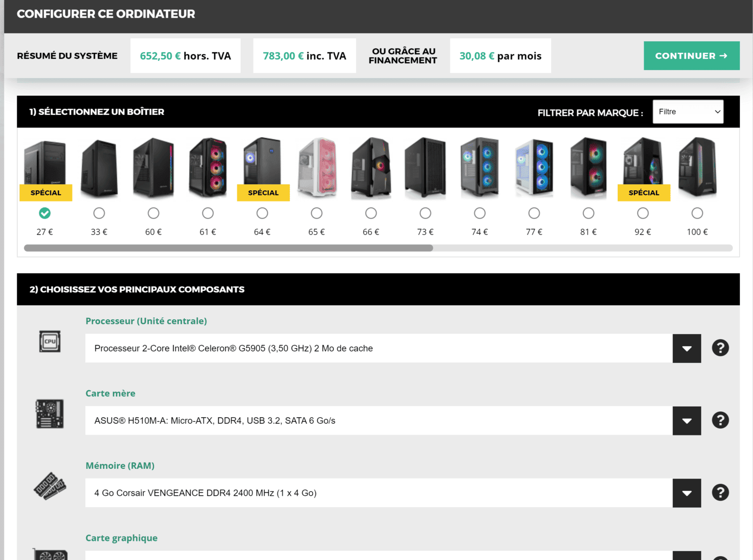This screenshot has width=753, height=560.
Task: Expand the Mémoire (RAM) dropdown arrow
Action: [x=687, y=493]
